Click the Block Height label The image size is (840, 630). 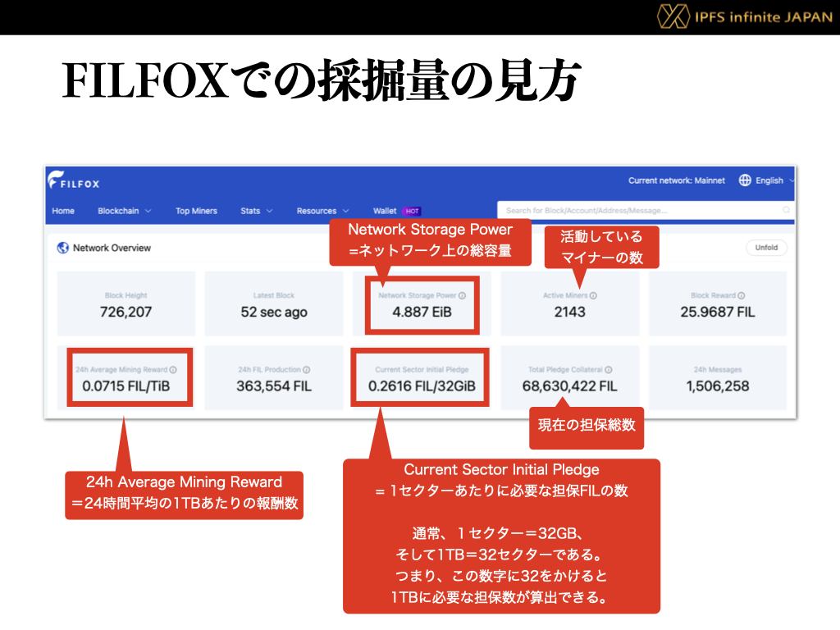click(x=126, y=295)
